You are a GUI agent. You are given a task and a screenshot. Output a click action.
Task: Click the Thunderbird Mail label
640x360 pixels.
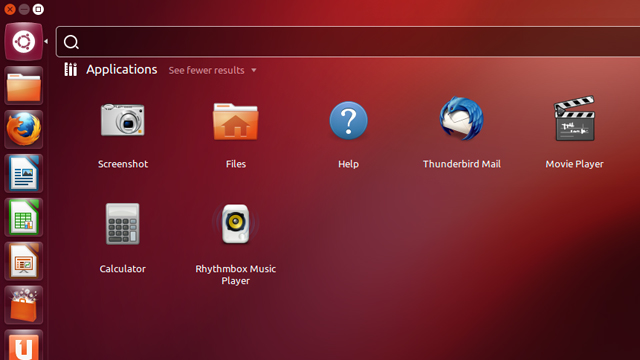[462, 164]
